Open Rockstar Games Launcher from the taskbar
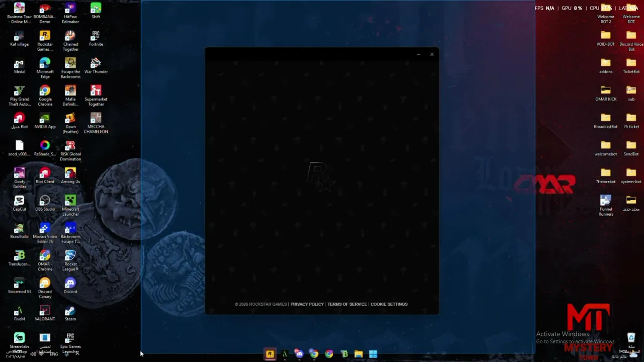644x362 pixels. pos(270,354)
